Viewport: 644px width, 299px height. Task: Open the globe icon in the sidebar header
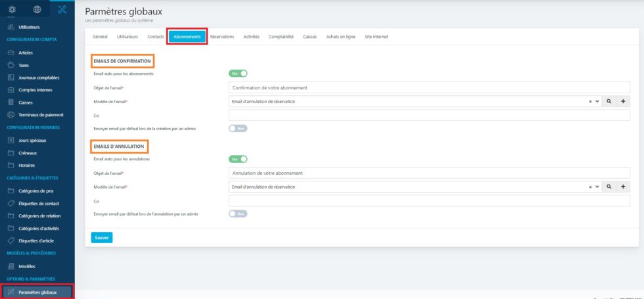37,9
